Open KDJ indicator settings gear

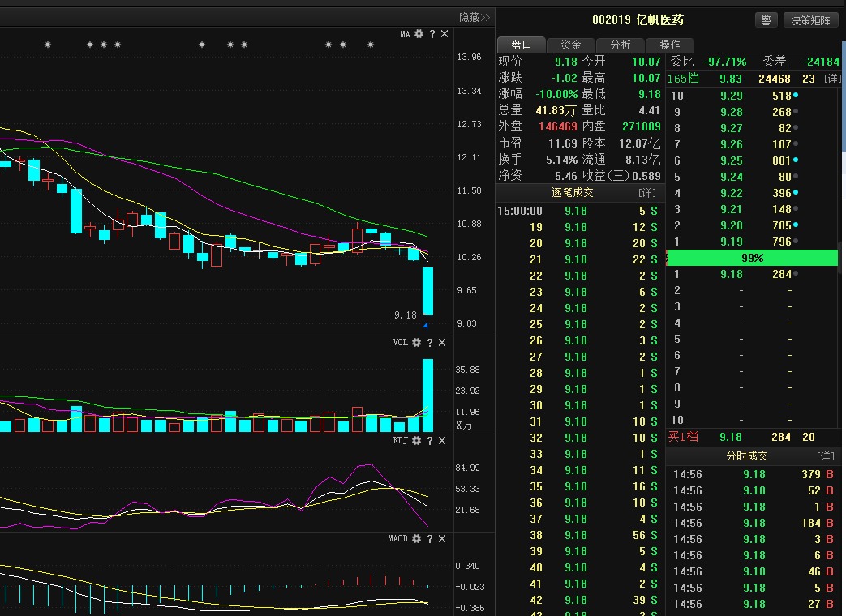[x=417, y=440]
